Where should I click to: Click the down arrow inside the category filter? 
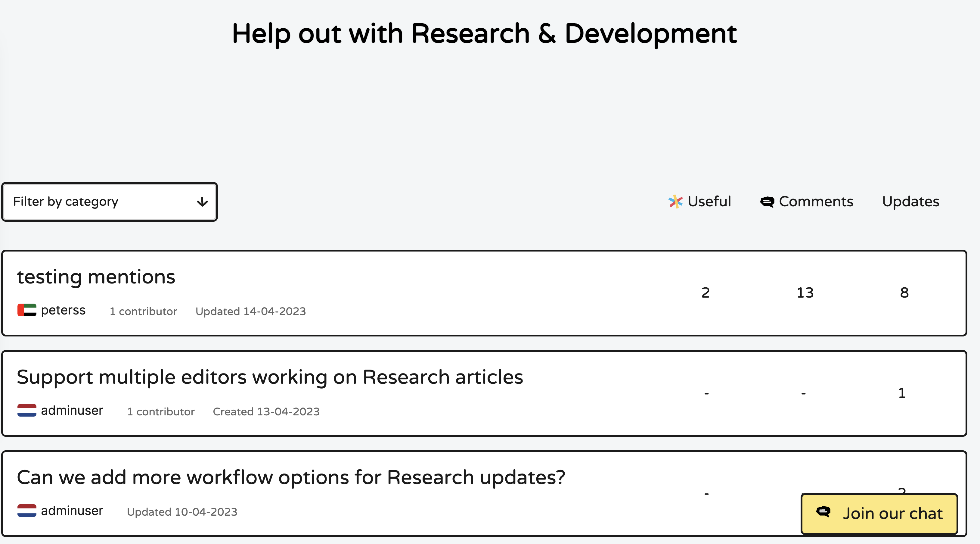click(202, 202)
